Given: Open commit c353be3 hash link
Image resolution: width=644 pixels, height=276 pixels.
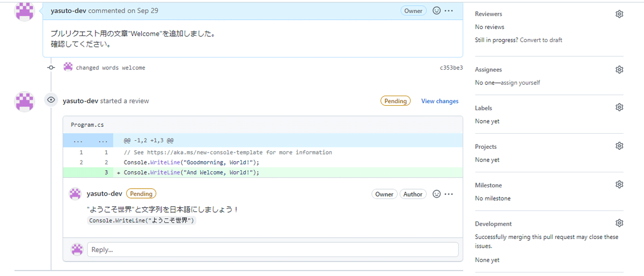Looking at the screenshot, I should (451, 68).
